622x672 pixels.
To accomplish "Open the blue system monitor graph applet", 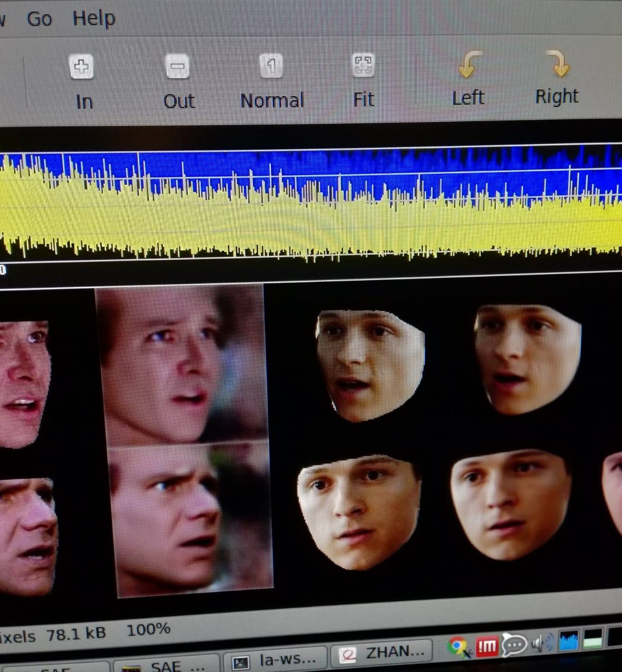I will coord(568,641).
